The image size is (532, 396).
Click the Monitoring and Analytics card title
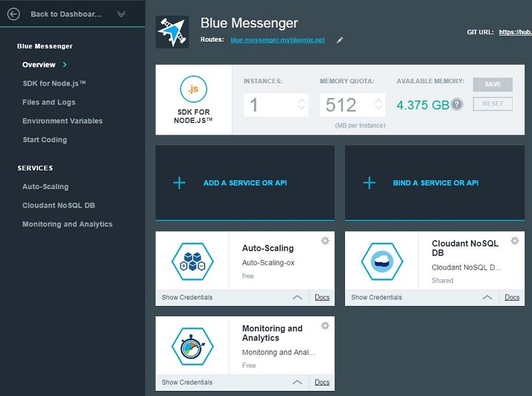272,333
